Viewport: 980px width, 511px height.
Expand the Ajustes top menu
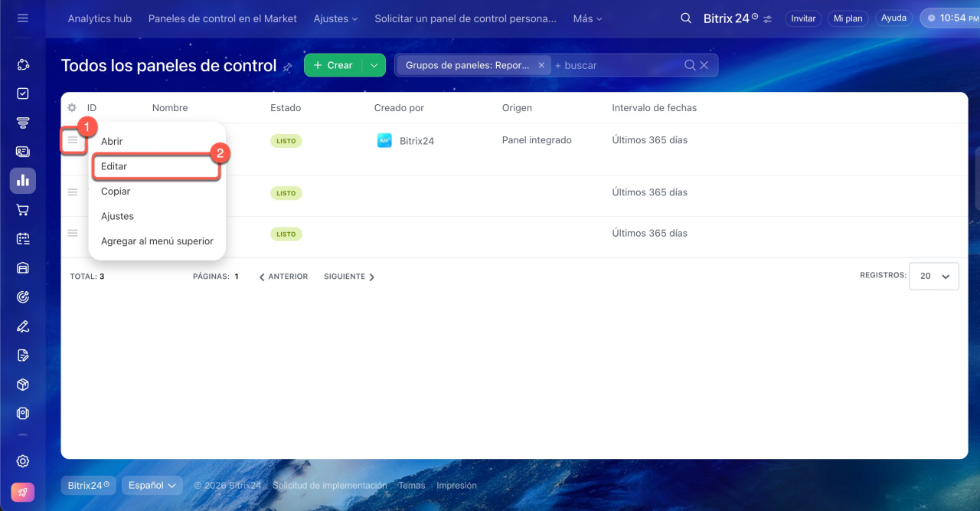pyautogui.click(x=335, y=18)
